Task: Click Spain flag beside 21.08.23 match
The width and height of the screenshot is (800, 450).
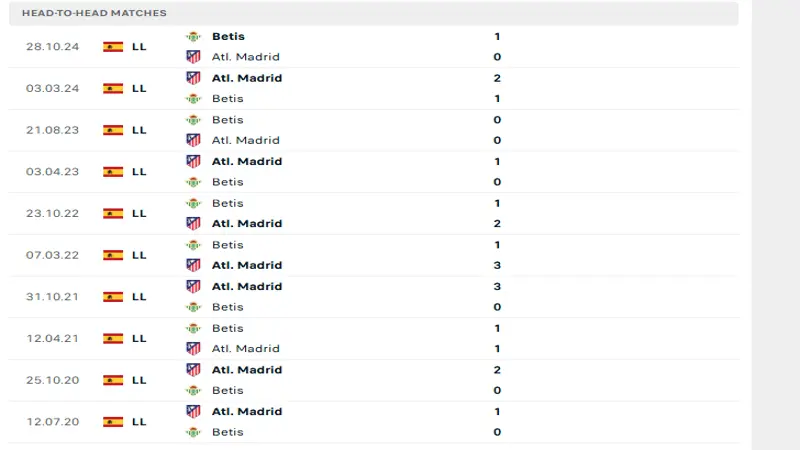Action: click(x=113, y=130)
